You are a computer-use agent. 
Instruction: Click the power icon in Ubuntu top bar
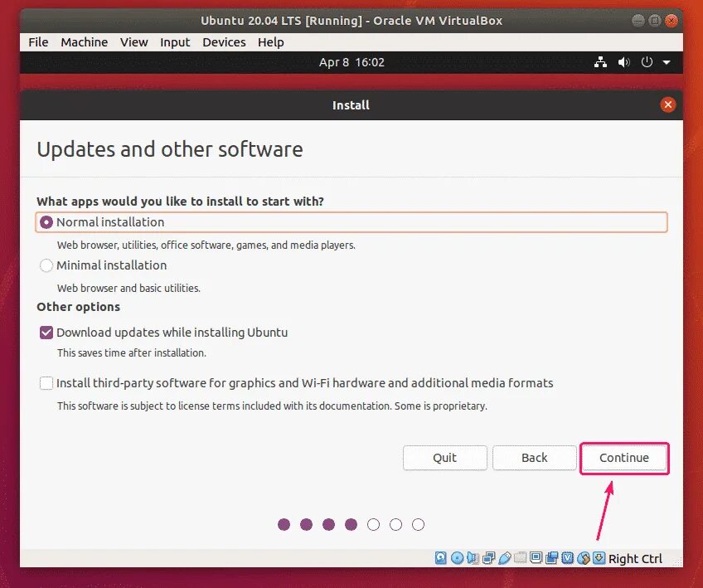[647, 62]
